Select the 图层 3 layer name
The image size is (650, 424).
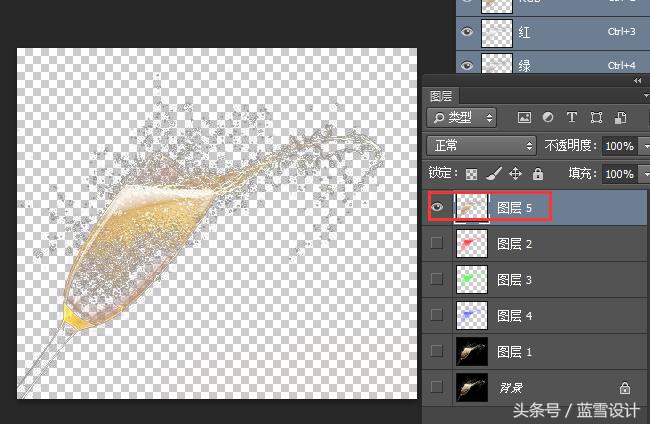point(514,279)
